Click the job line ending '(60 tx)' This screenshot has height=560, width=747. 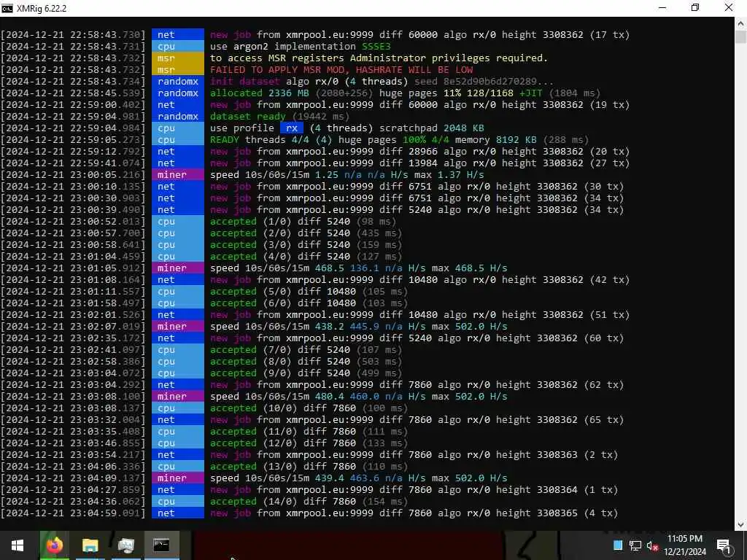click(x=417, y=338)
